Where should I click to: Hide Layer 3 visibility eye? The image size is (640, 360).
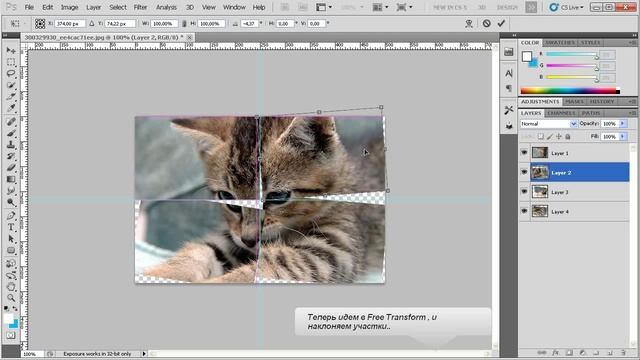point(524,191)
